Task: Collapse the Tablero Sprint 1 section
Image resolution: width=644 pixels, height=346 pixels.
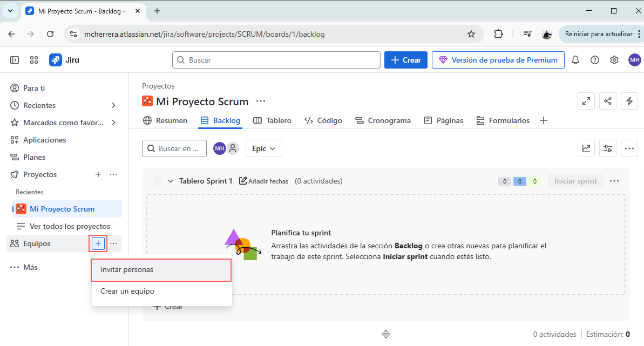Action: [171, 181]
